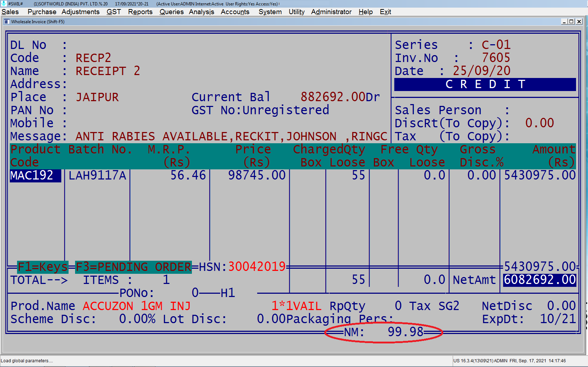Open the Analysis menu
Image resolution: width=588 pixels, height=367 pixels.
tap(201, 12)
